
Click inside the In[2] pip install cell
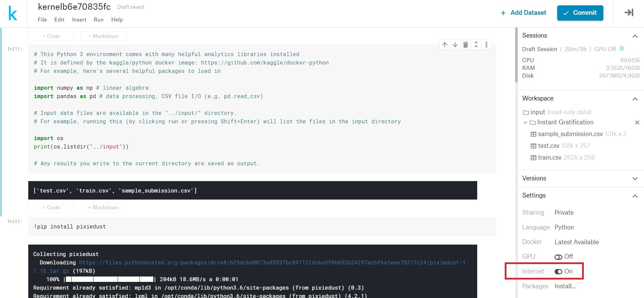262,227
